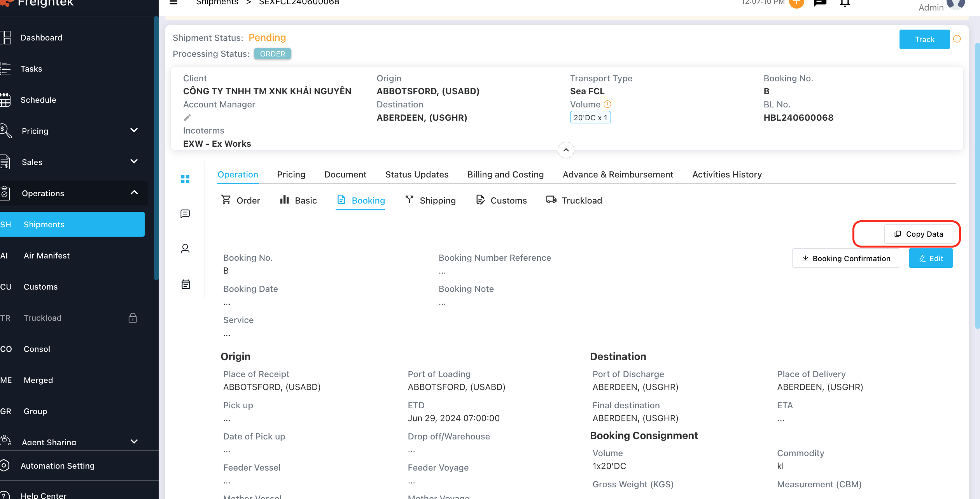Collapse the Operations sidebar menu
Viewport: 980px width, 499px height.
click(134, 193)
